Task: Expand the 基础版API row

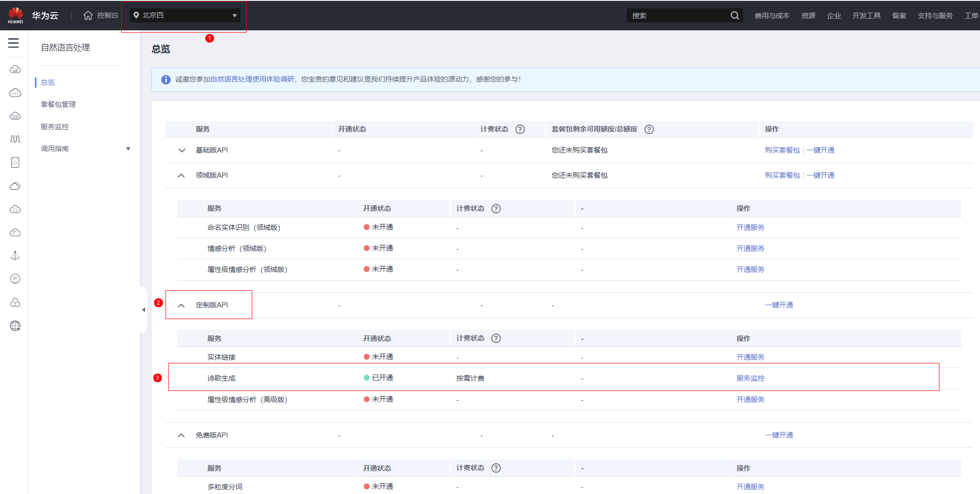Action: pos(182,150)
